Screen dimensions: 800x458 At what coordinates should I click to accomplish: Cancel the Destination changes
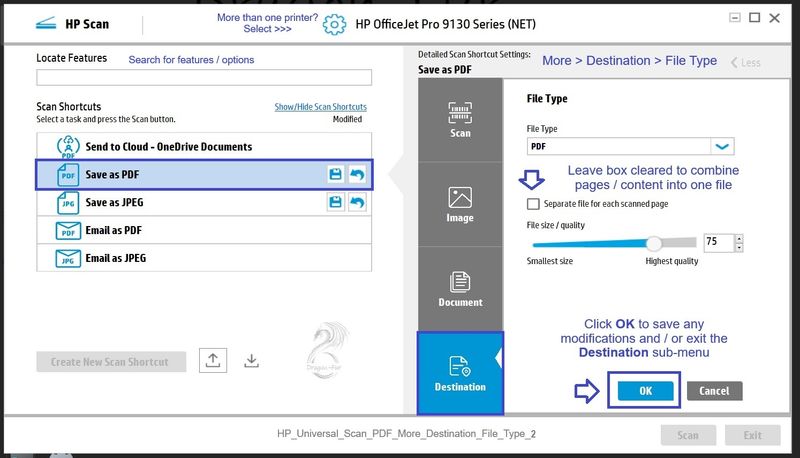(x=714, y=391)
